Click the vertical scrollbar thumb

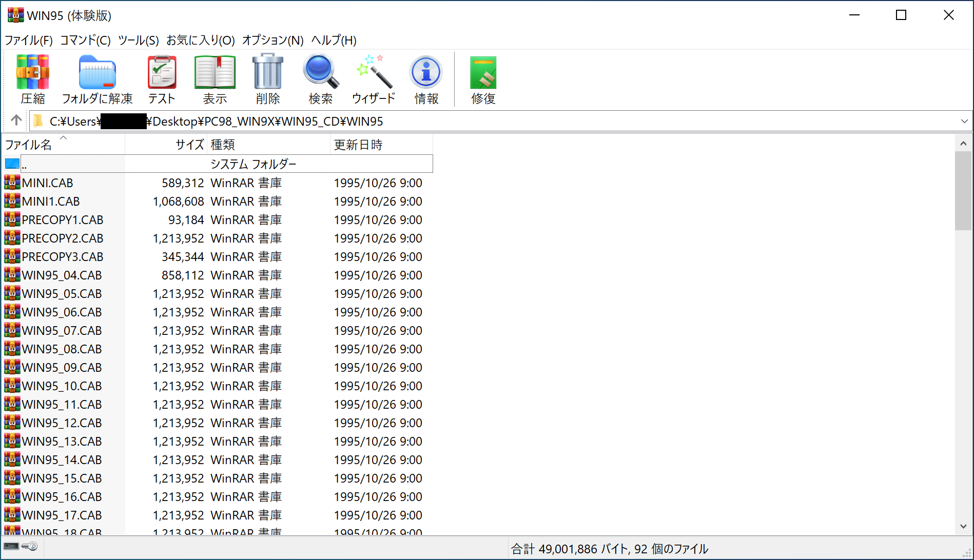coord(963,191)
